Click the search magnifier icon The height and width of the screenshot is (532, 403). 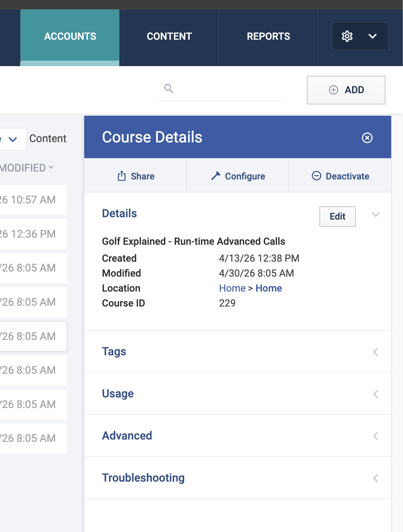point(169,89)
